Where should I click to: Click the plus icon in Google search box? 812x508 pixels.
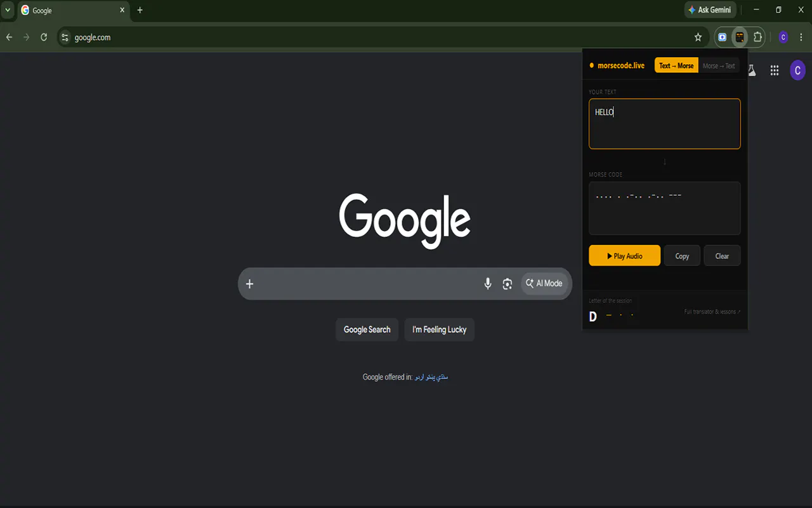point(249,284)
